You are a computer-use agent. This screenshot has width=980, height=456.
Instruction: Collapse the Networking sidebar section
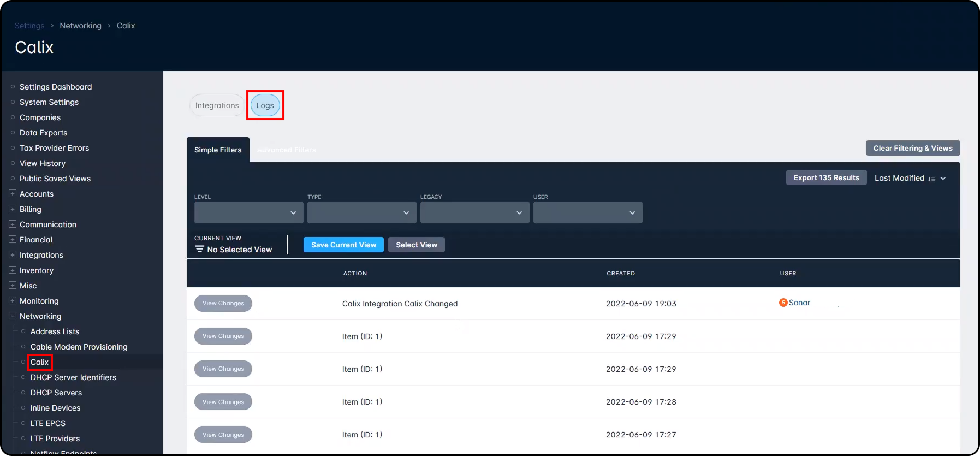pyautogui.click(x=13, y=316)
